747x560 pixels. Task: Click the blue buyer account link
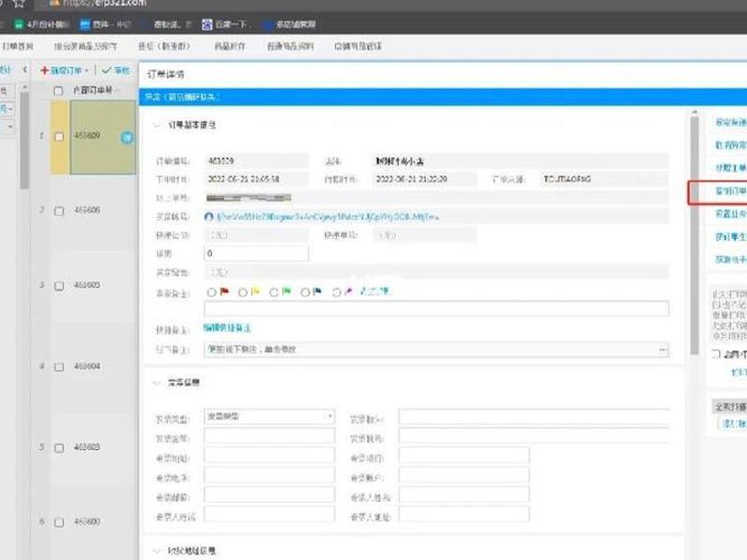click(328, 217)
